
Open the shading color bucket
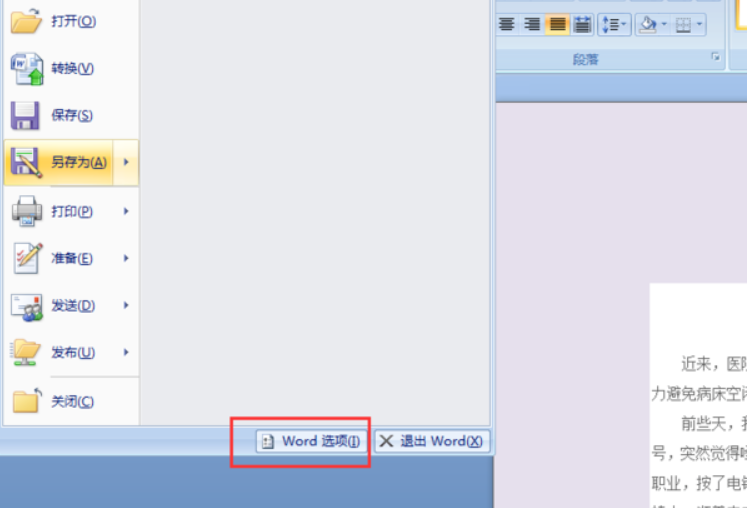[x=648, y=24]
